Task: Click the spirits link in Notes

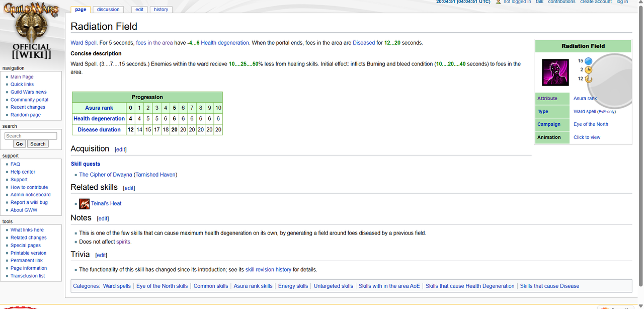Action: 123,242
